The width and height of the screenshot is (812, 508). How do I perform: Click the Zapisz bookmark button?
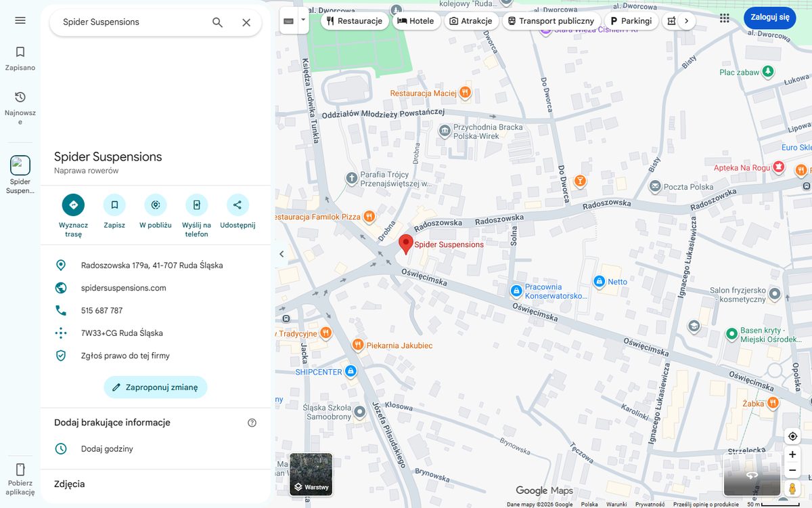click(114, 212)
